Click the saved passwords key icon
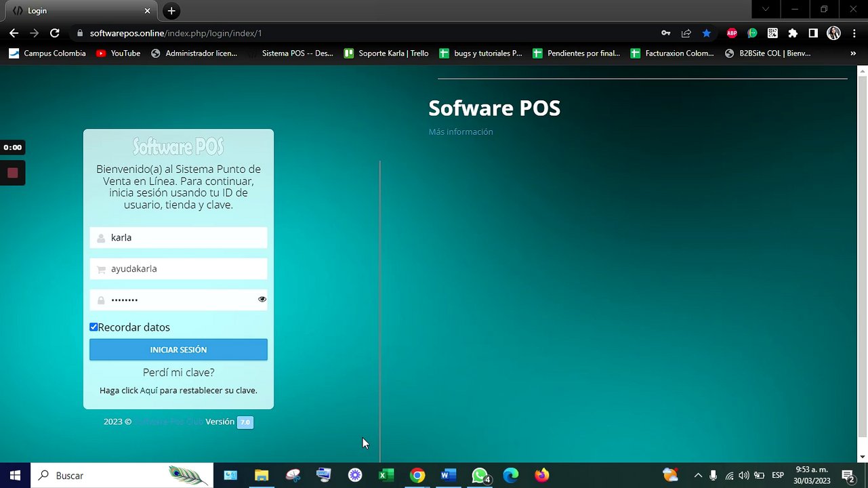Screen dimensions: 868x488 click(666, 33)
